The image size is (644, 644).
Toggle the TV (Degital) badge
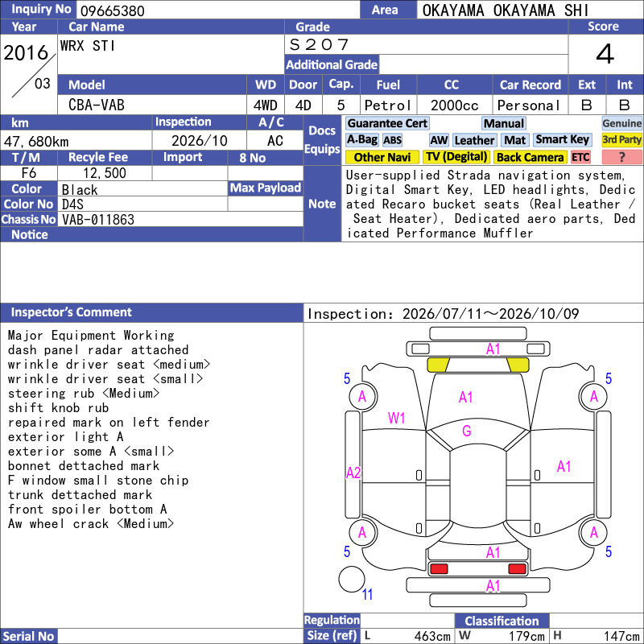pos(456,157)
